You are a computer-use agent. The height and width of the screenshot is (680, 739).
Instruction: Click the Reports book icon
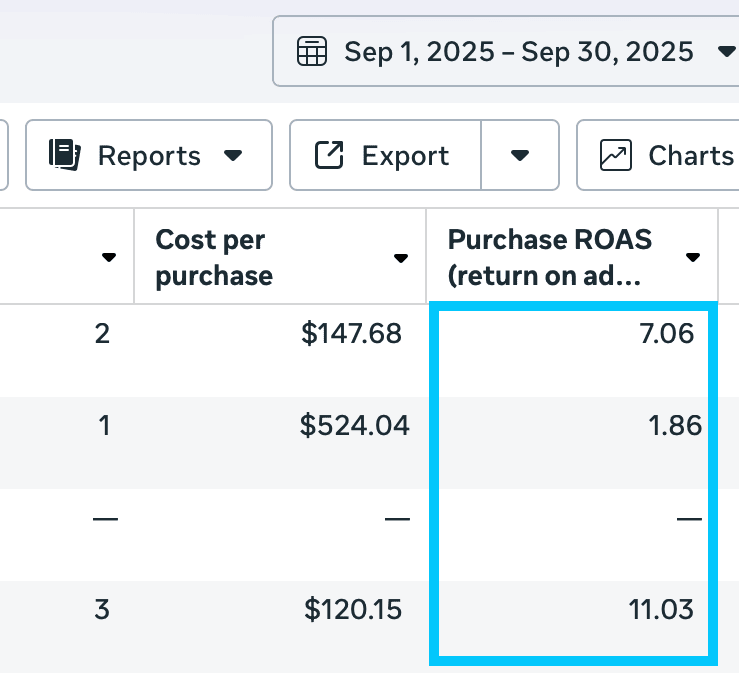(65, 155)
